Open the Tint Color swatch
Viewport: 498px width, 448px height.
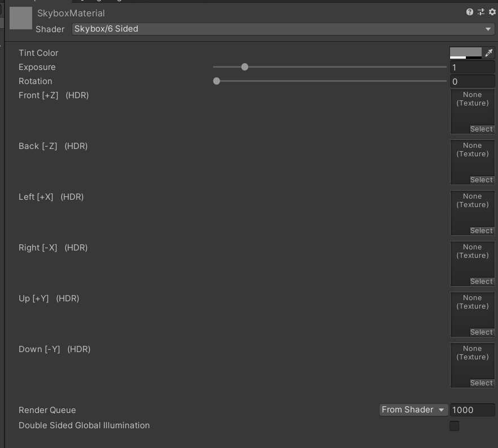466,52
